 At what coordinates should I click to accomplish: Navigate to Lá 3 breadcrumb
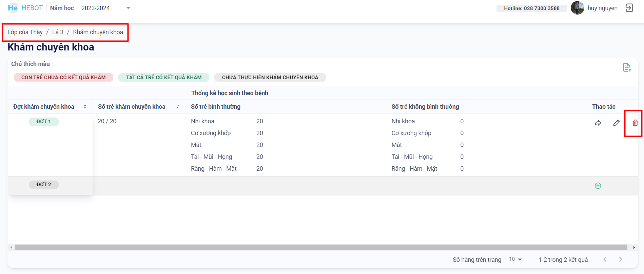click(58, 32)
